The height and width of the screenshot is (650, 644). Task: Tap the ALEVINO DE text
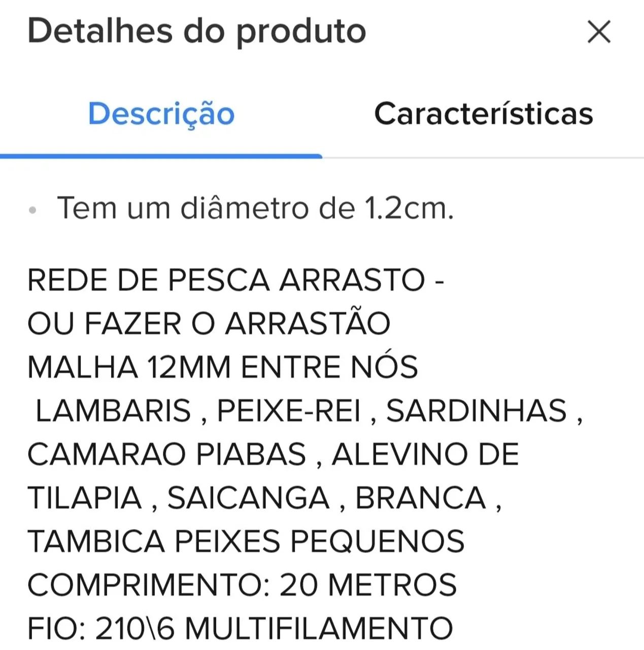pos(425,454)
